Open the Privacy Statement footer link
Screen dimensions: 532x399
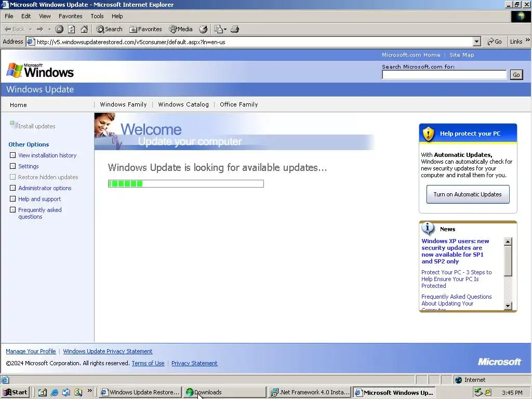[x=194, y=363]
